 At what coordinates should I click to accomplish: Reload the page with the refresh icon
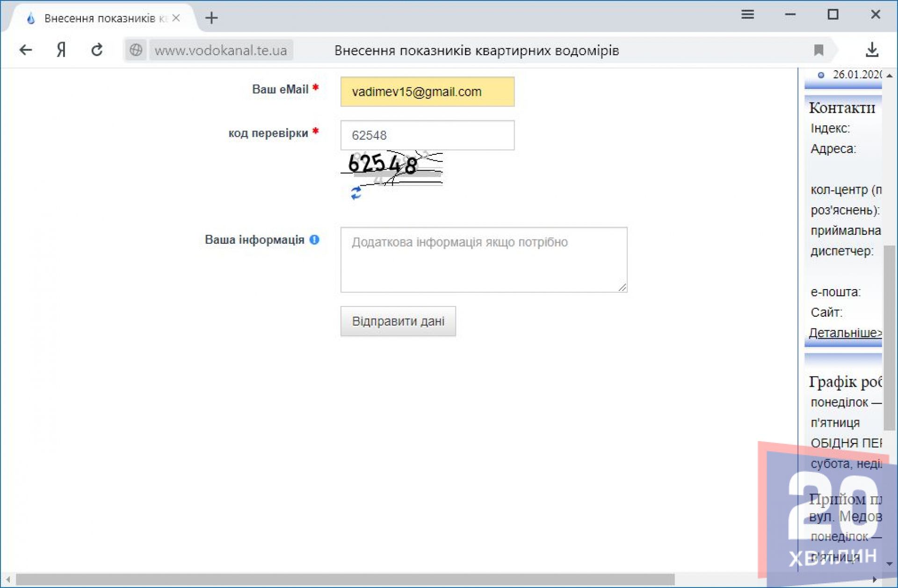97,50
